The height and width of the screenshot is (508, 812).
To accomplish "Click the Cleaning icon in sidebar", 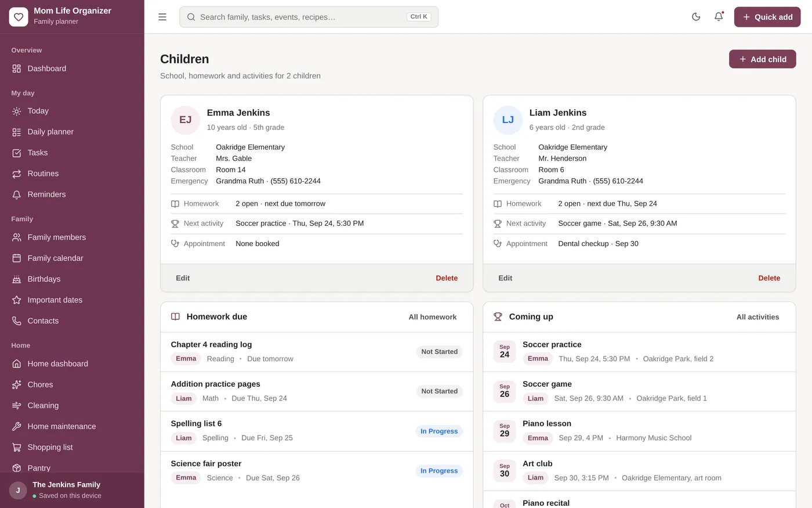I will coord(17,406).
